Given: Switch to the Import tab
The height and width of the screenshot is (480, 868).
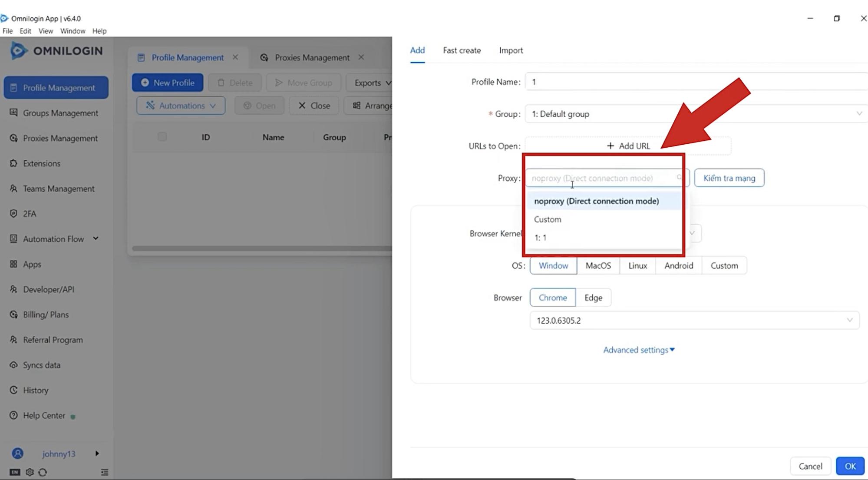Looking at the screenshot, I should 511,50.
